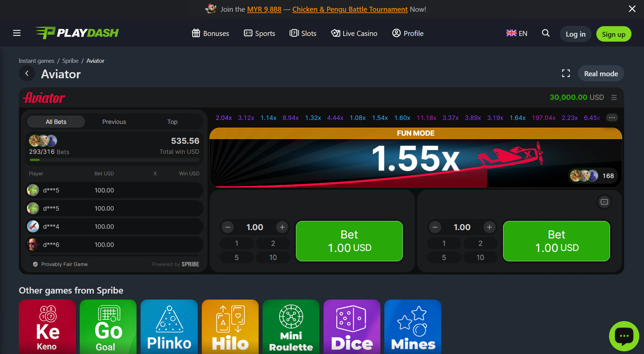Select quick amount 5 in second panel
Viewport: 644px width, 354px height.
pyautogui.click(x=444, y=257)
